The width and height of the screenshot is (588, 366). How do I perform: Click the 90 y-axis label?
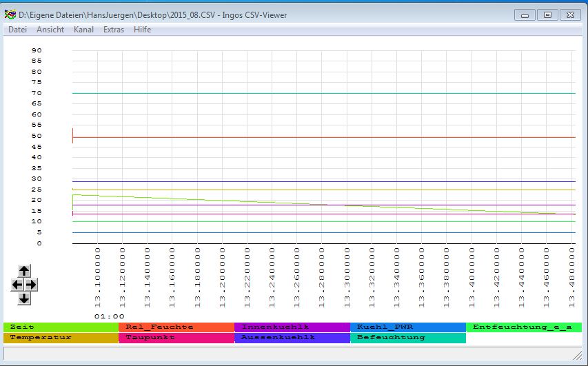(x=37, y=50)
